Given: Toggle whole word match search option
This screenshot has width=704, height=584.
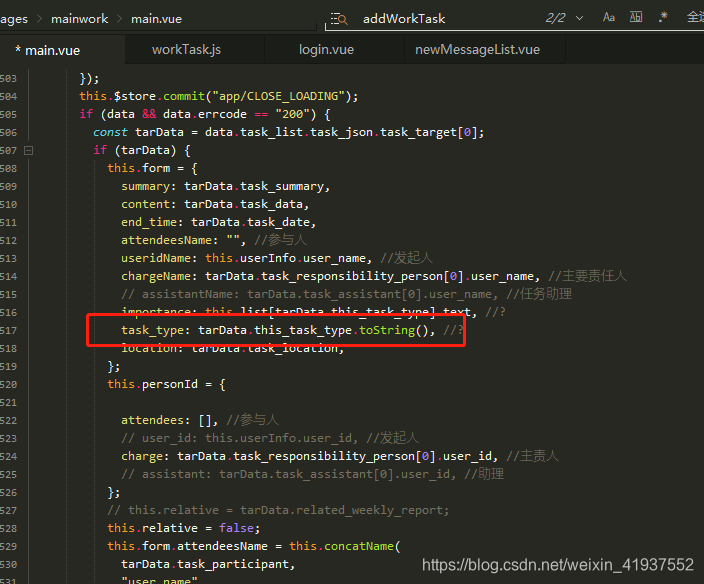Looking at the screenshot, I should click(636, 18).
